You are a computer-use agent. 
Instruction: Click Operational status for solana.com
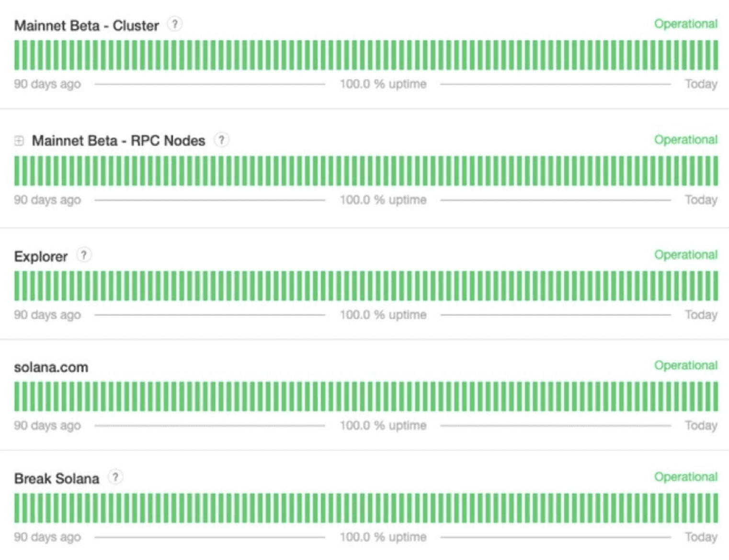685,365
